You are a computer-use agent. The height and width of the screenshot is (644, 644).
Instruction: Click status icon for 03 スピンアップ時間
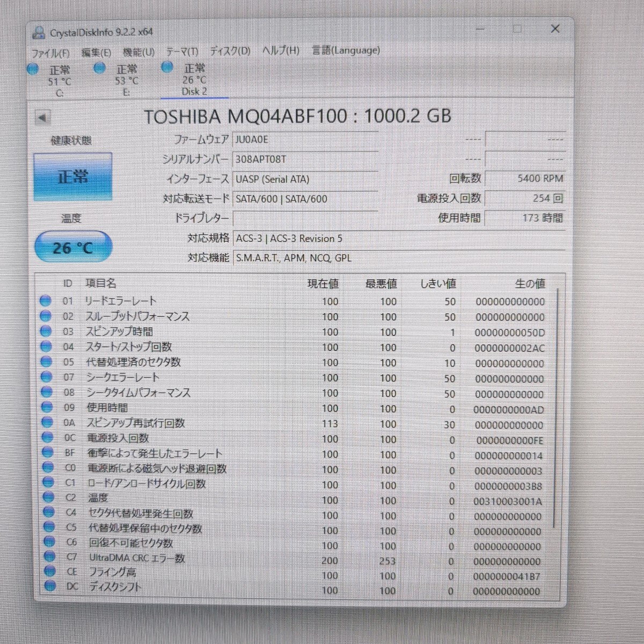point(46,332)
